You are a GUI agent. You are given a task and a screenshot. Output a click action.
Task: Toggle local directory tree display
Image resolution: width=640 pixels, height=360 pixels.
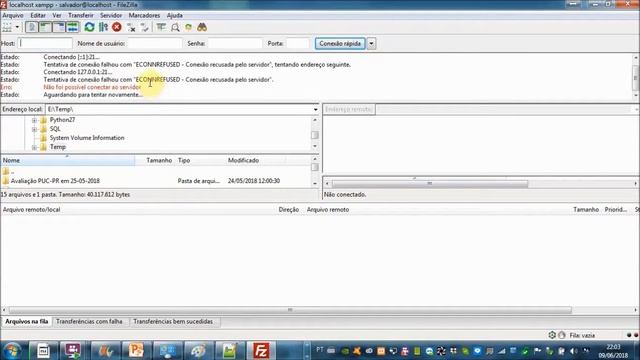(x=45, y=27)
